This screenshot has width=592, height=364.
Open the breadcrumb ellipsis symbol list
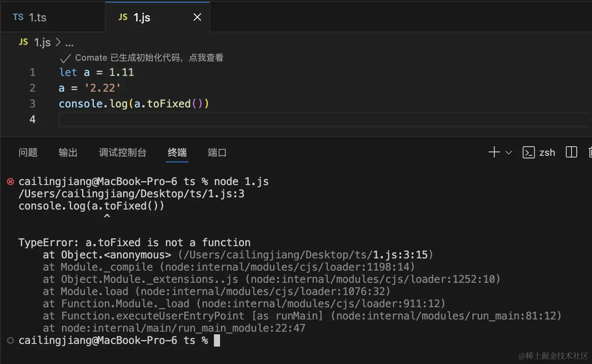[x=69, y=43]
